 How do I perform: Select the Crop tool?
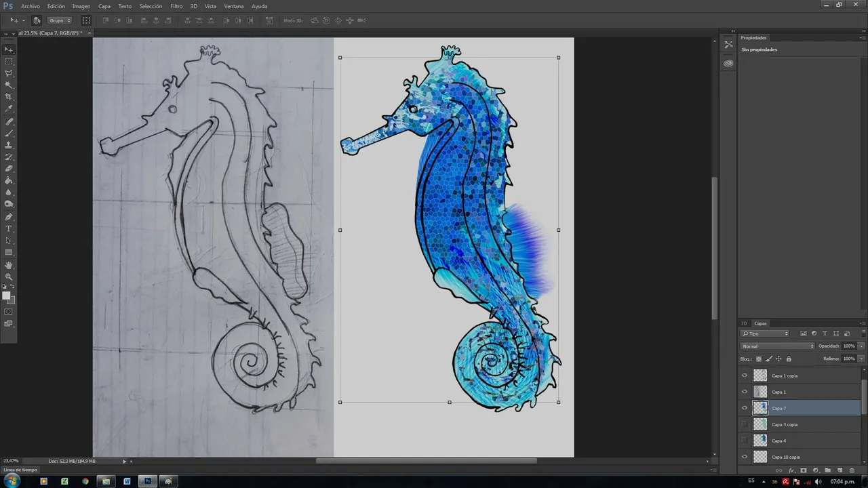9,97
